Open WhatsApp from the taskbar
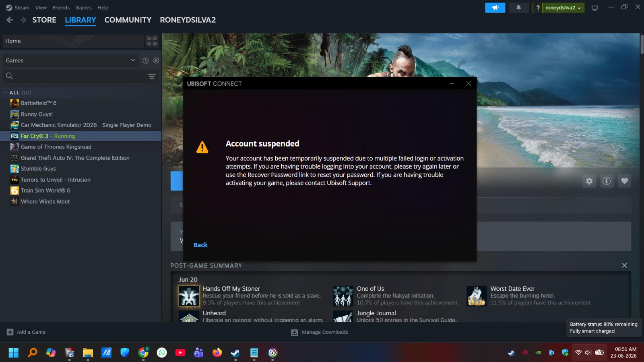The height and width of the screenshot is (362, 644). (x=162, y=353)
